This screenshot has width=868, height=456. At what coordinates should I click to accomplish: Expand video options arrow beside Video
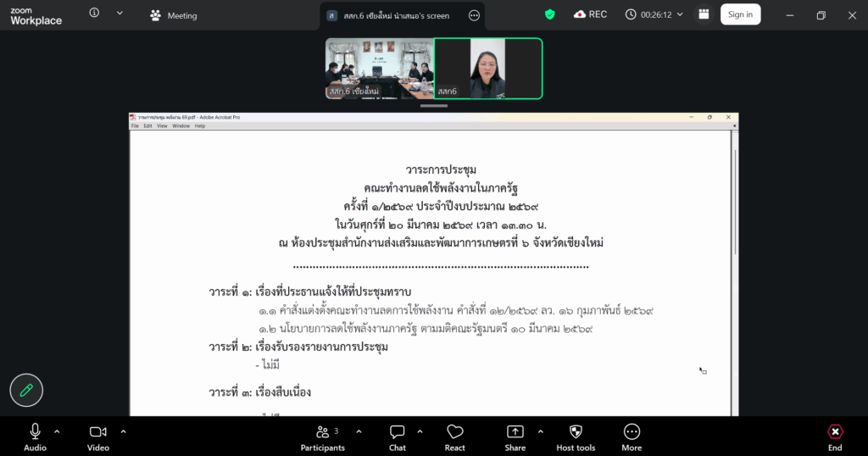click(123, 431)
